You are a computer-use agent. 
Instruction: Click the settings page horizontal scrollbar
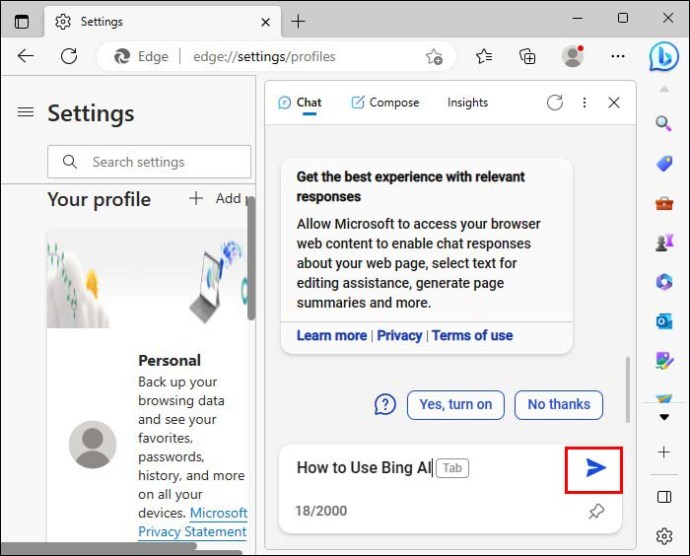(99, 546)
